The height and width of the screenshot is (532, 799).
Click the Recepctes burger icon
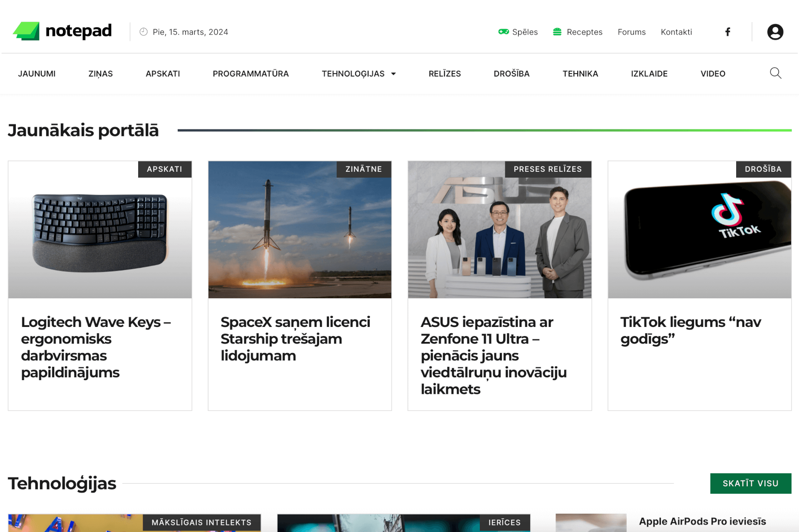click(557, 32)
